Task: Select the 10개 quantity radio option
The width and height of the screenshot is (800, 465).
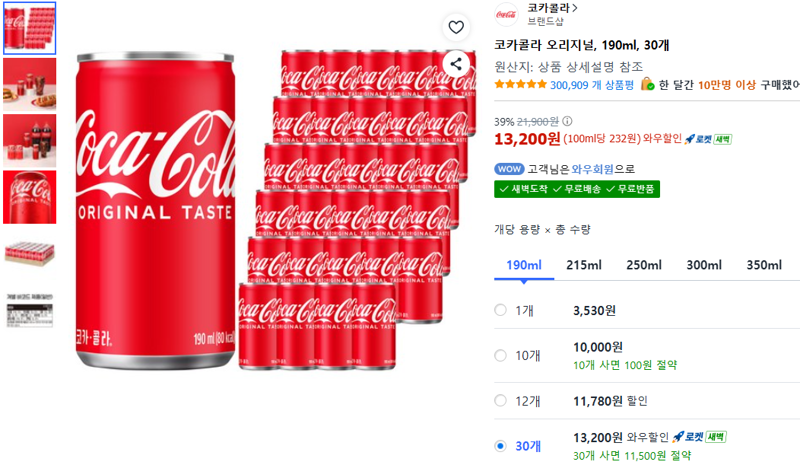Action: point(501,355)
